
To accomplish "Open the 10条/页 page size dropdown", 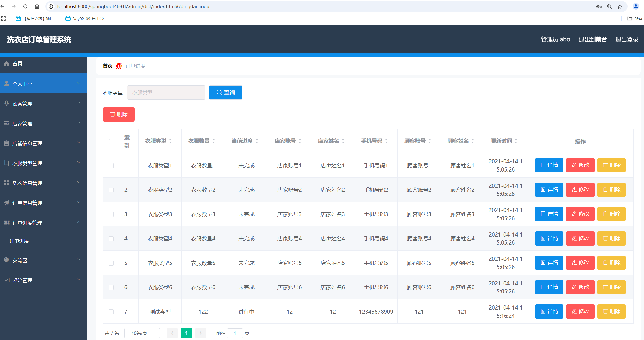I will click(142, 333).
